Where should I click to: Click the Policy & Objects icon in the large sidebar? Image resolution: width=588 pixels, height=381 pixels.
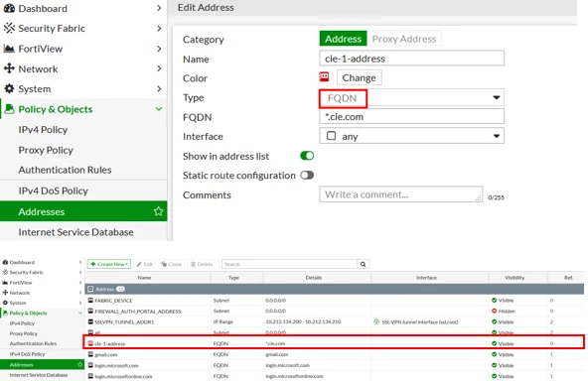[x=9, y=109]
